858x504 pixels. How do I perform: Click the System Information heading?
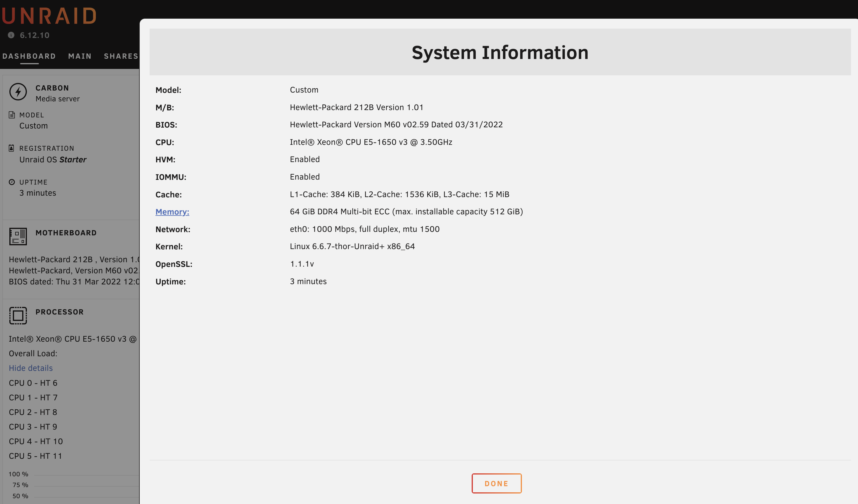point(500,53)
